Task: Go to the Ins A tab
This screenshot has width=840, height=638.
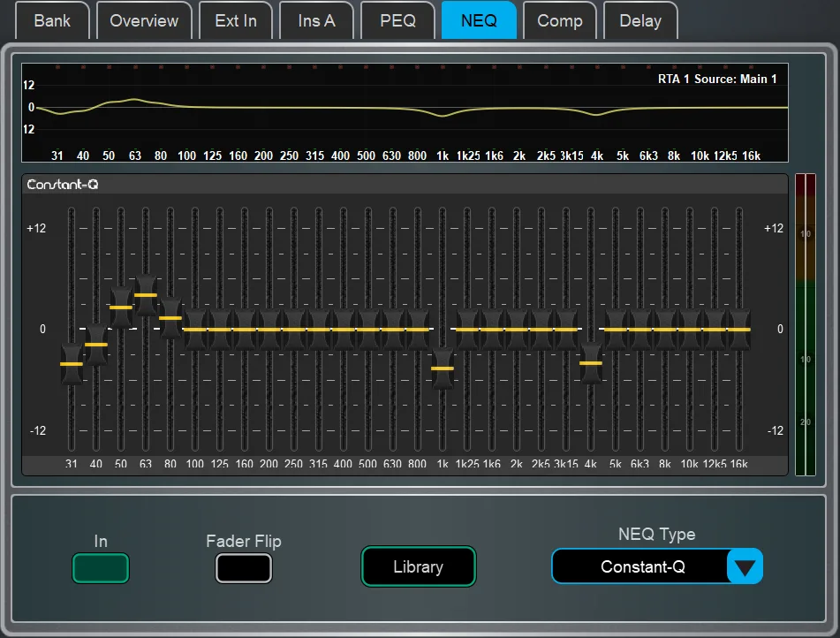Action: point(316,20)
